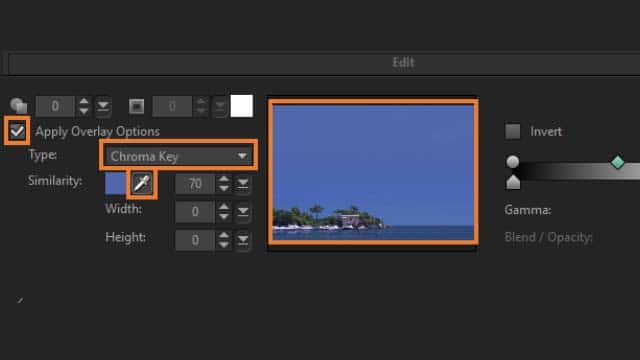Click the border icon beside the second field
This screenshot has height=360, width=640.
point(136,107)
